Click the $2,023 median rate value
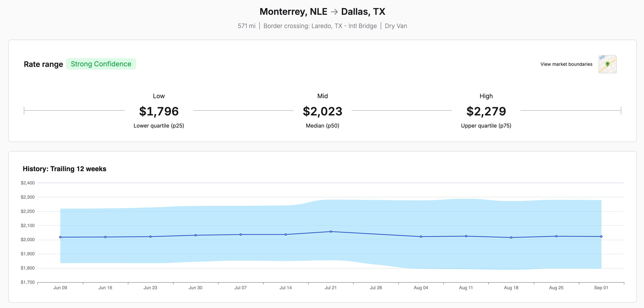 point(322,111)
